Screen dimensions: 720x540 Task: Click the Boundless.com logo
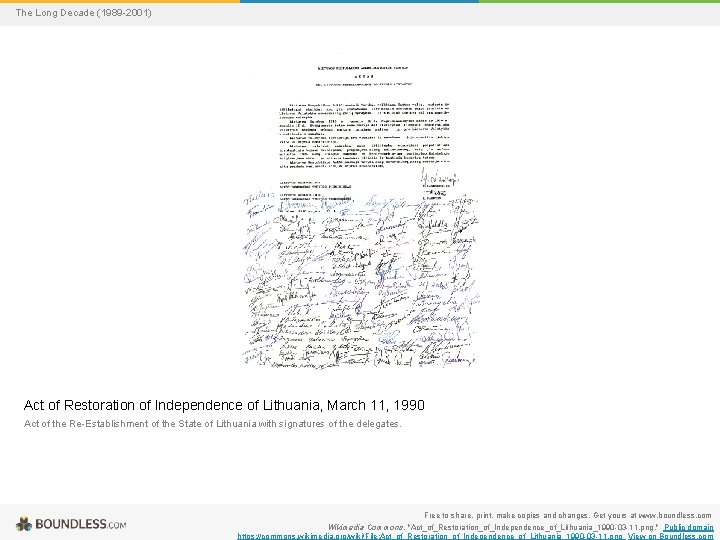[x=71, y=524]
